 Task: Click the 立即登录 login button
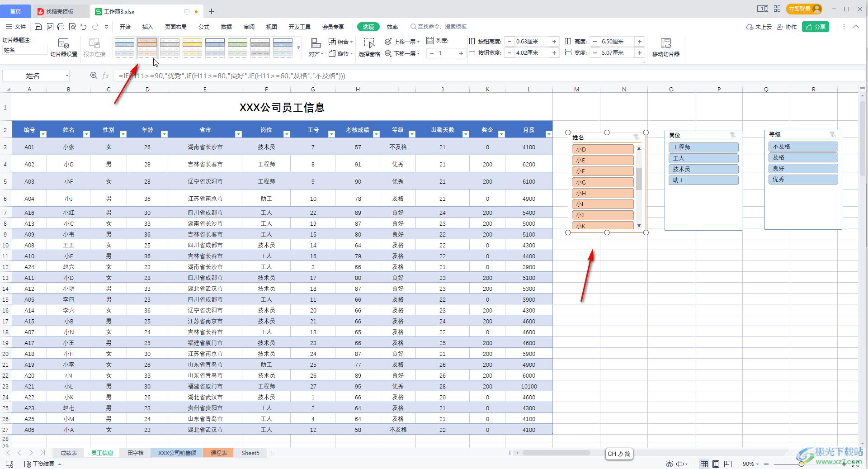(x=804, y=9)
